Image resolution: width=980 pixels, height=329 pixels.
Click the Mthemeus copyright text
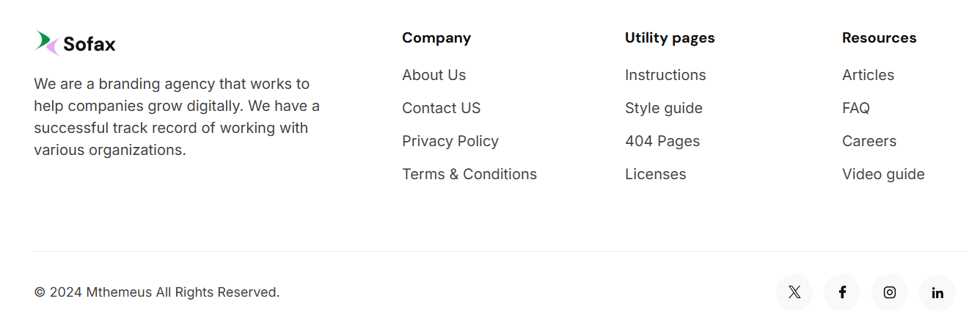[x=156, y=292]
